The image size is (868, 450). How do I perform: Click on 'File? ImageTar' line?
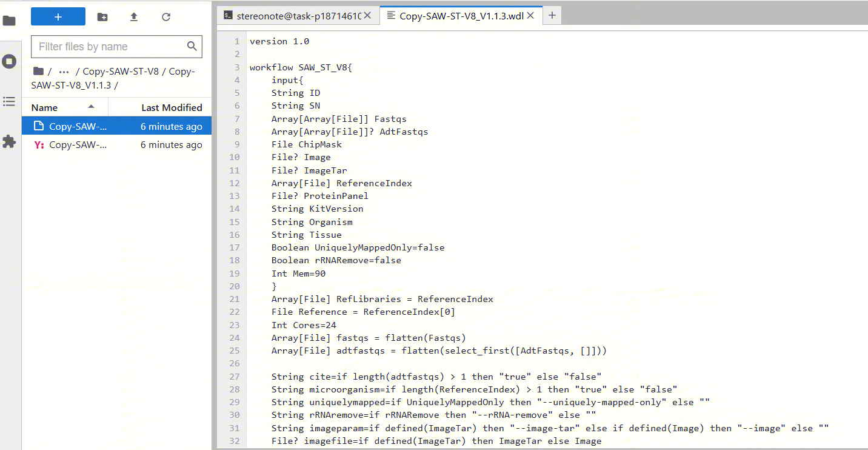tap(309, 170)
